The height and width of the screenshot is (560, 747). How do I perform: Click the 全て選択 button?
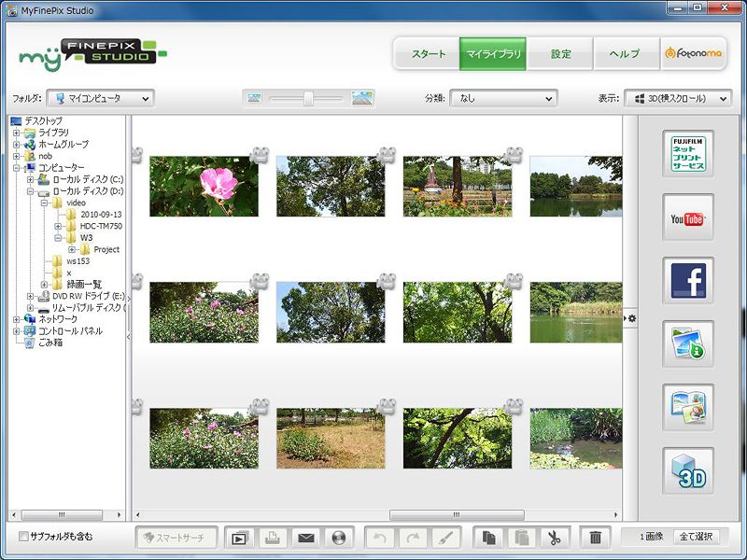click(698, 537)
